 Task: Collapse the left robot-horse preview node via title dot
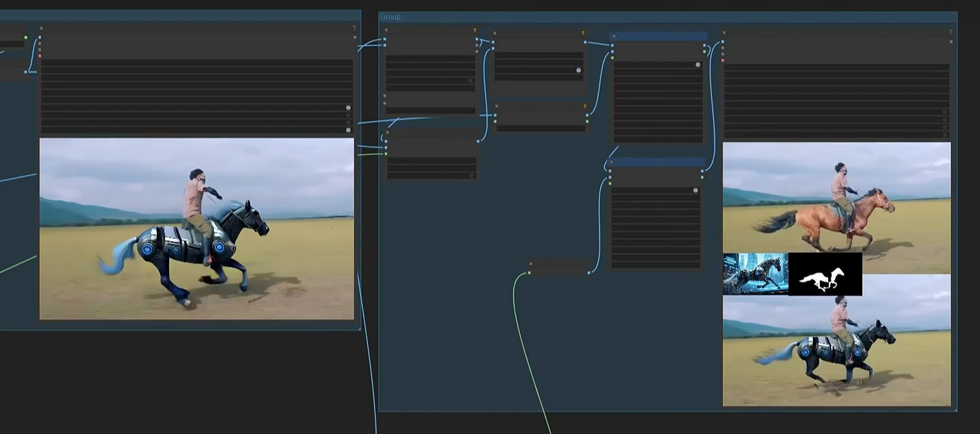41,28
